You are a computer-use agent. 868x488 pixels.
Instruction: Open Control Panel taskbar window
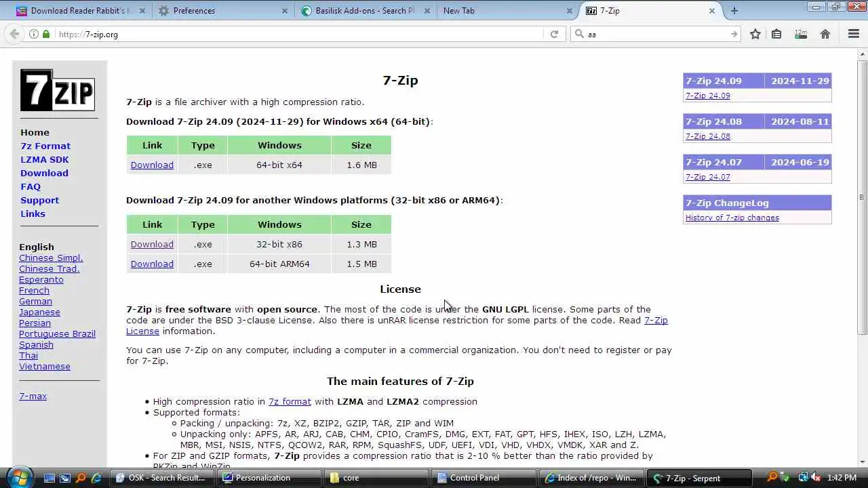tap(482, 478)
